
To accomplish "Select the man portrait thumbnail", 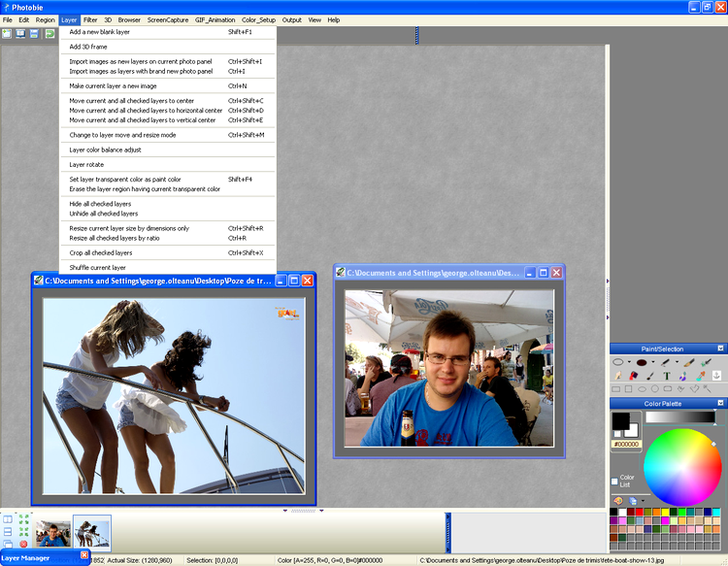I will coord(53,533).
